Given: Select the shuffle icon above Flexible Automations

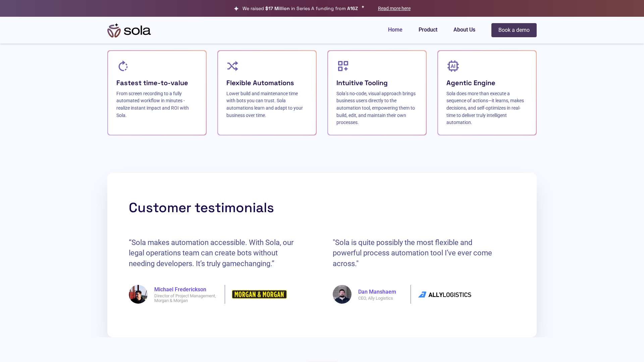Looking at the screenshot, I should pos(233,66).
